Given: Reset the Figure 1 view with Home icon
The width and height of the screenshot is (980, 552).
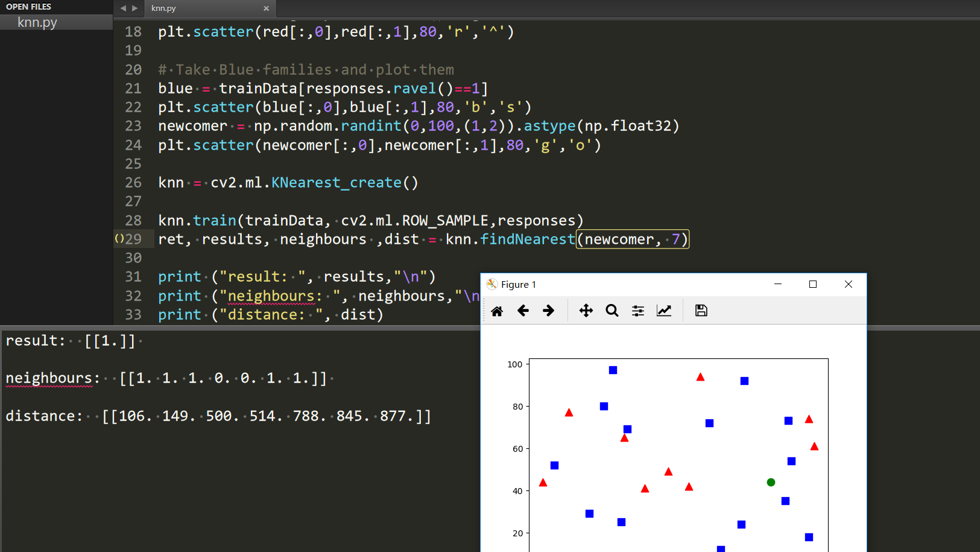Looking at the screenshot, I should click(497, 311).
